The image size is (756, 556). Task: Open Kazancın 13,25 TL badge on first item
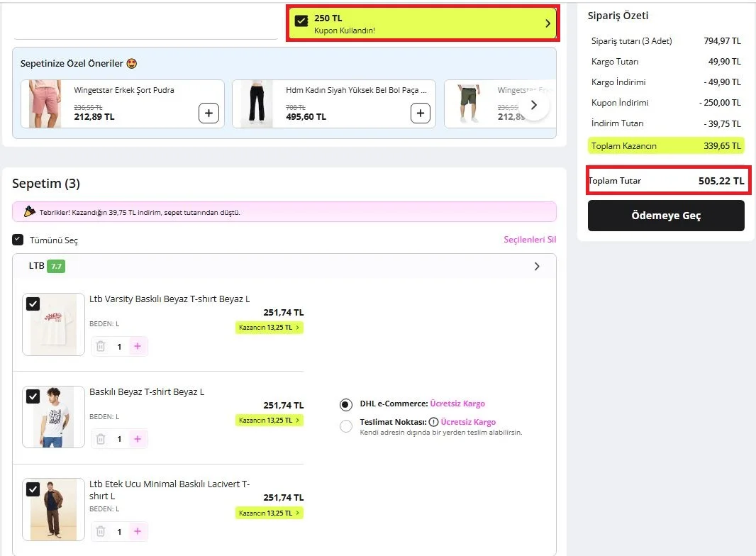[269, 328]
